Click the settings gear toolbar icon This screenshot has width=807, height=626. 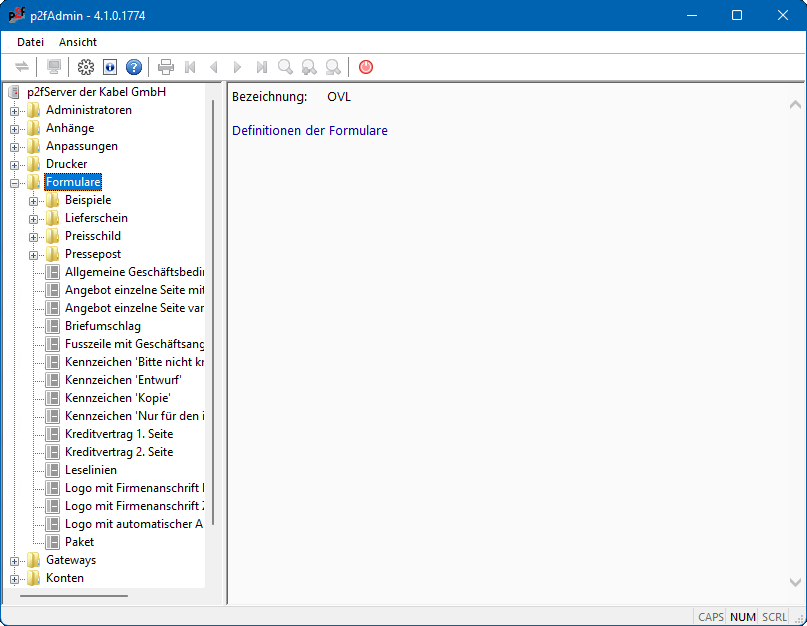[86, 67]
